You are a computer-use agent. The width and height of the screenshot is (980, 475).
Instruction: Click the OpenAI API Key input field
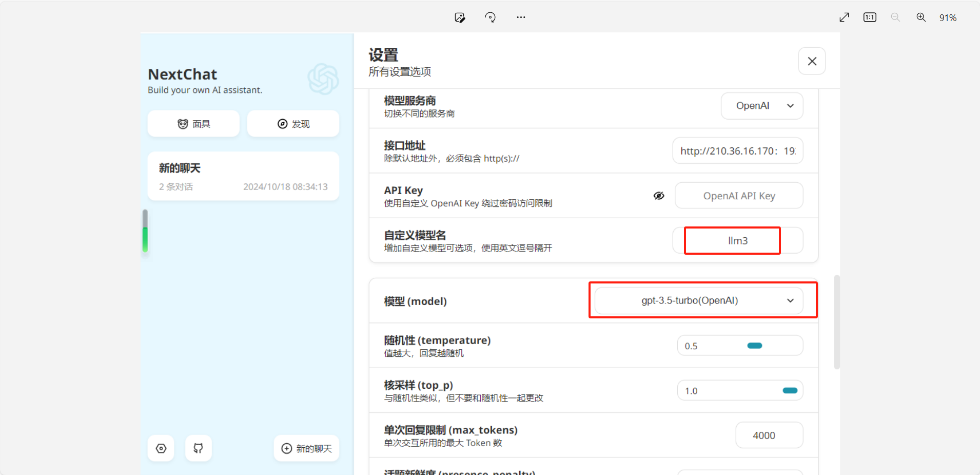739,196
